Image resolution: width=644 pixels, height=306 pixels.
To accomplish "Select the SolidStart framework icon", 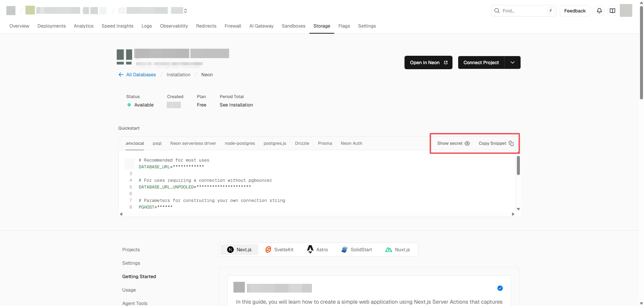I will [344, 250].
